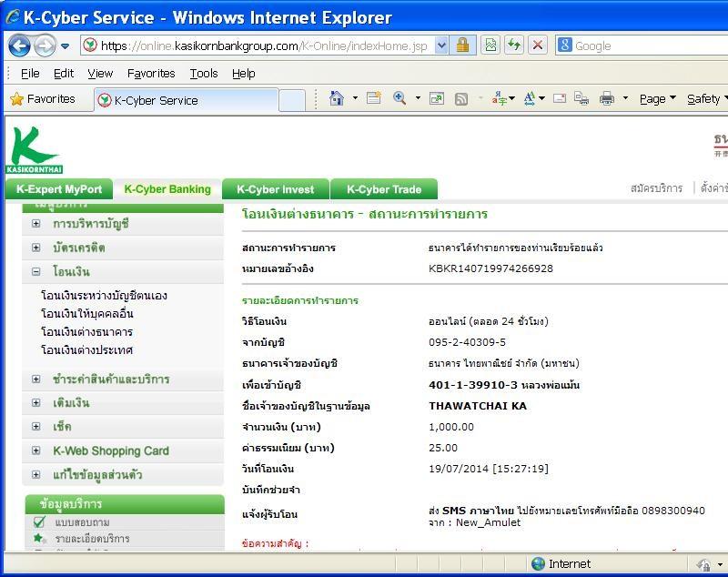Open the Favorites menu
This screenshot has width=728, height=577.
tap(151, 74)
